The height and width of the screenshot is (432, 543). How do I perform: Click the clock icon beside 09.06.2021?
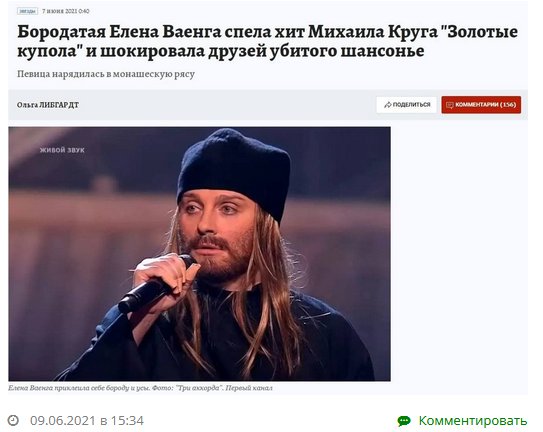(13, 421)
